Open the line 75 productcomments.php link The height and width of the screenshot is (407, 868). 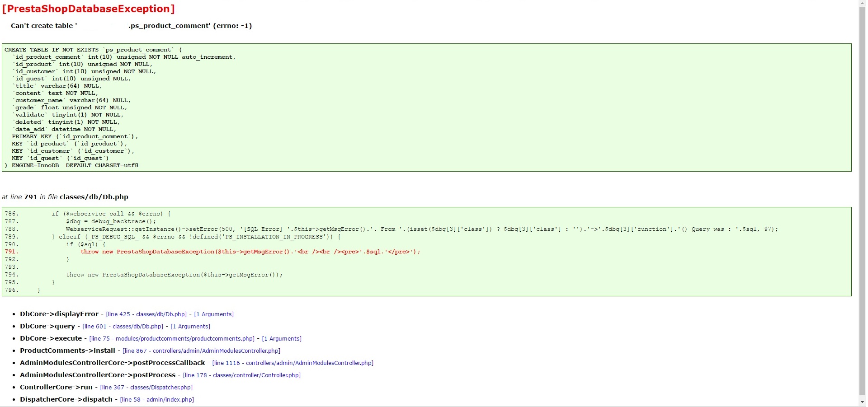172,339
